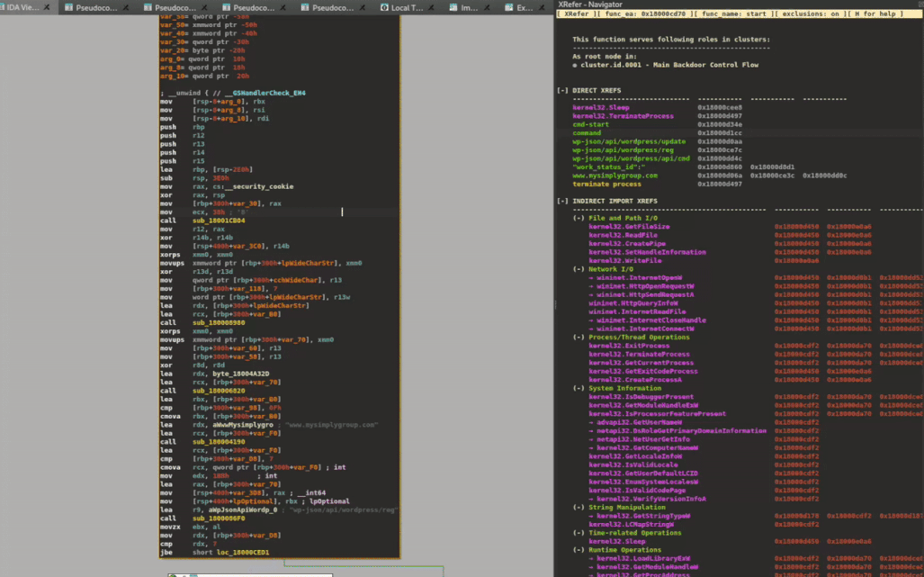Close the Local Types tab

431,8
